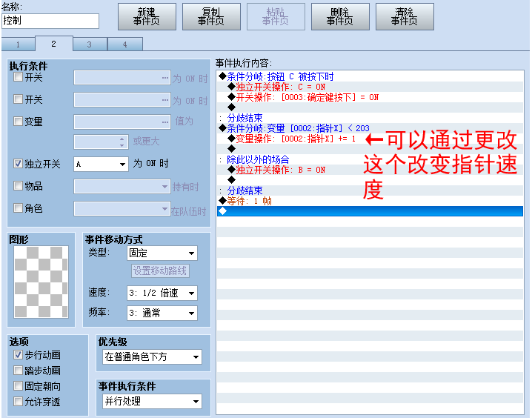The image size is (532, 418).
Task: Select empty line below 开关操作 command
Action: [x=370, y=107]
